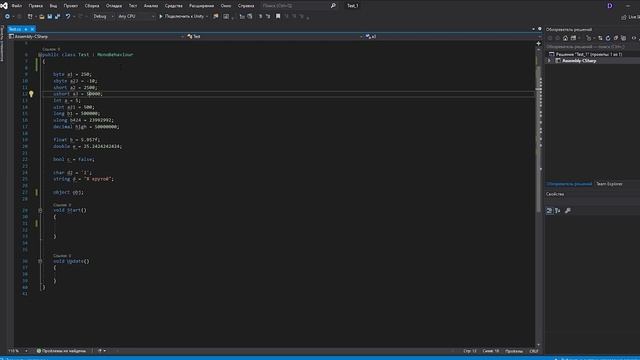
Task: Click the lightbulb quick actions icon
Action: coord(31,94)
